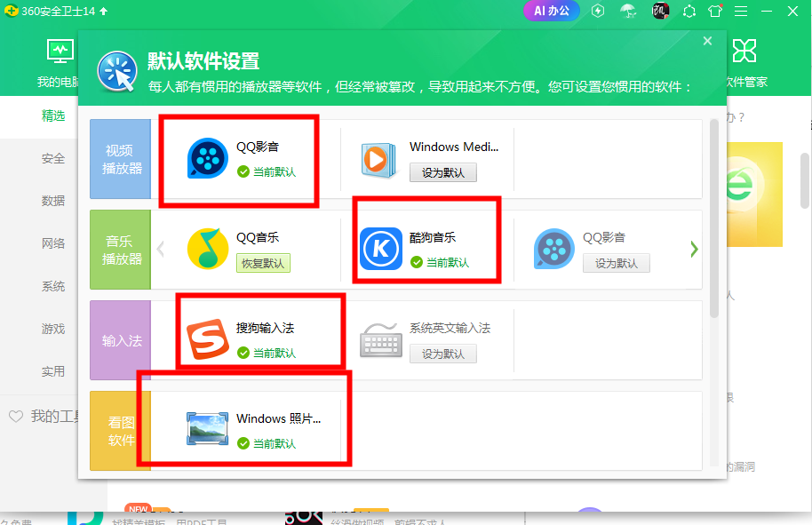Click the QQ影音 icon in music player row
Image resolution: width=812 pixels, height=525 pixels.
(x=554, y=249)
